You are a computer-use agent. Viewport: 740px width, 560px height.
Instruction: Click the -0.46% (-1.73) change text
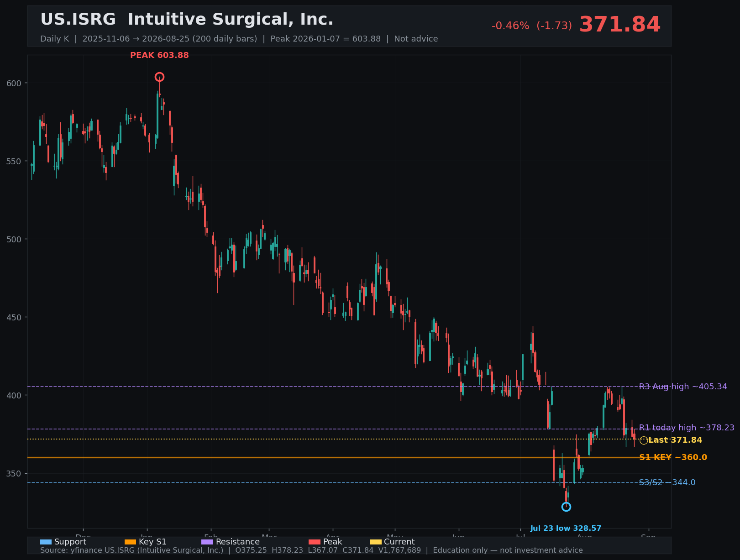[531, 26]
